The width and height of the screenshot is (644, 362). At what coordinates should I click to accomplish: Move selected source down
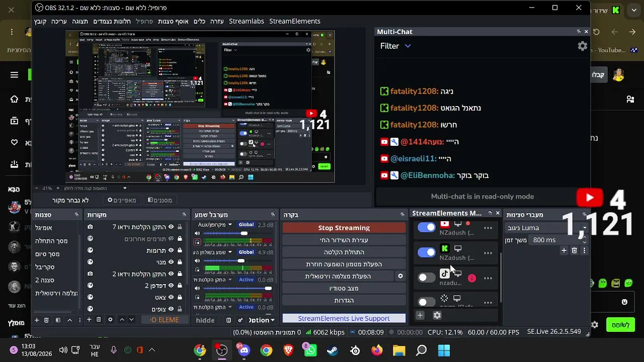(131, 320)
